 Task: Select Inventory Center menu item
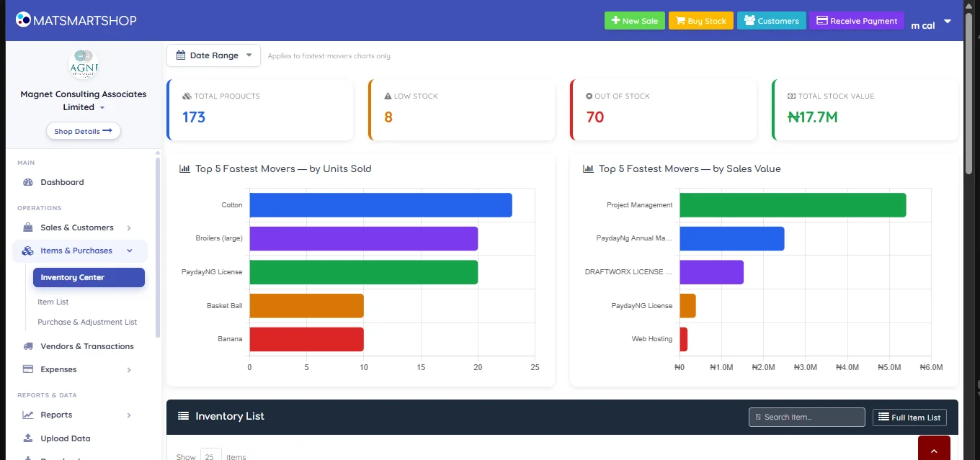coord(89,277)
